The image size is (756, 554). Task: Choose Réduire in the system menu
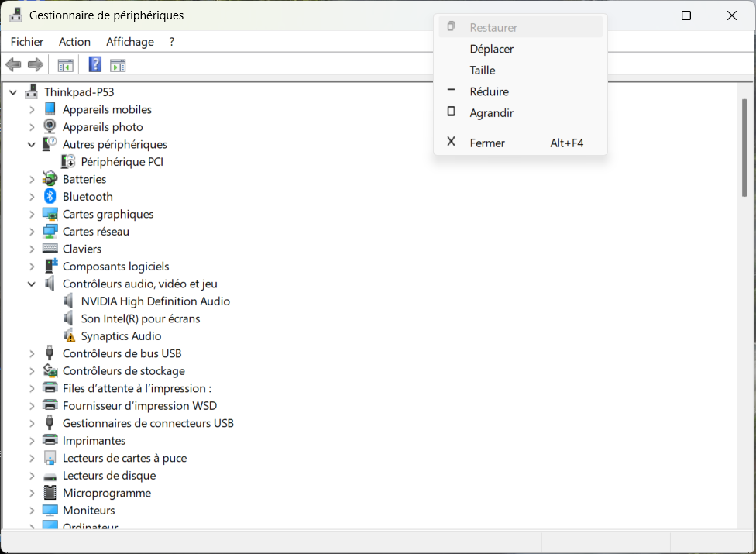click(x=521, y=91)
